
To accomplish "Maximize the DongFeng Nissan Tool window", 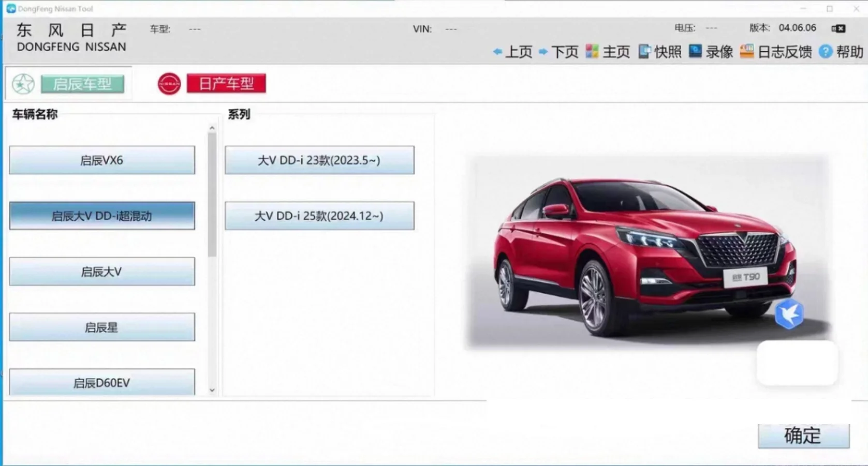I will click(x=830, y=9).
